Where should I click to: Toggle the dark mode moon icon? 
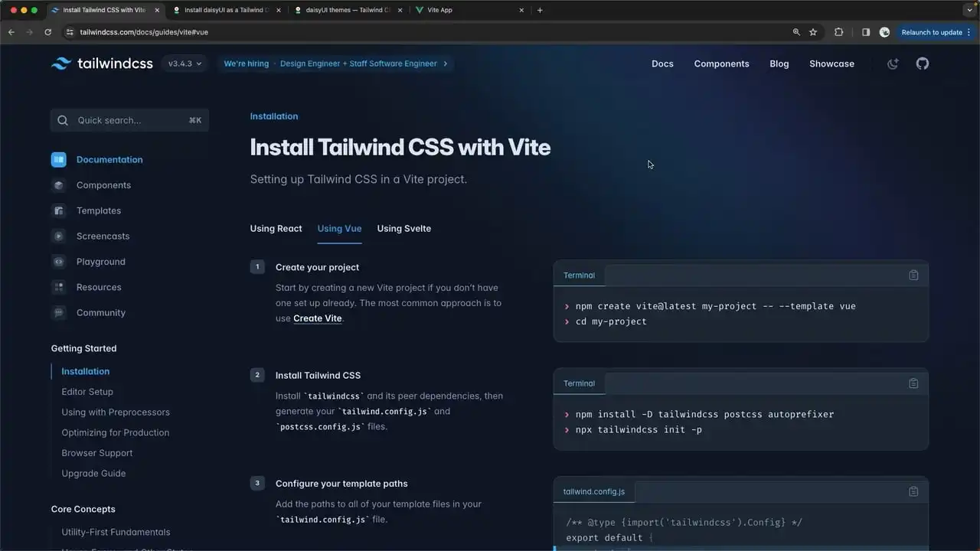pyautogui.click(x=893, y=64)
